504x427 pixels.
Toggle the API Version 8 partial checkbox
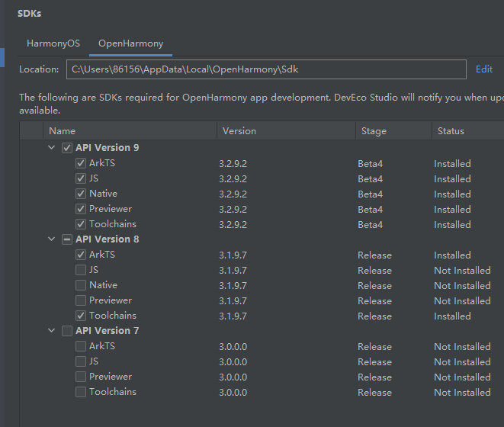pyautogui.click(x=67, y=239)
